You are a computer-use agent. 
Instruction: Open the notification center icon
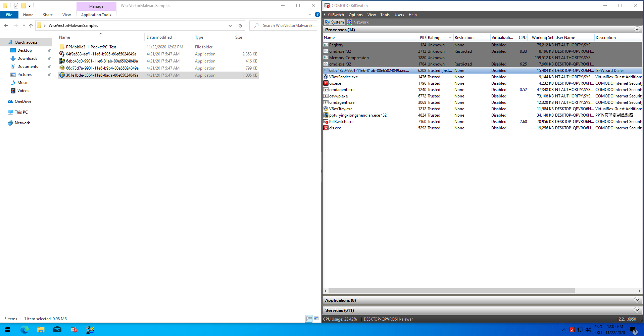633,330
